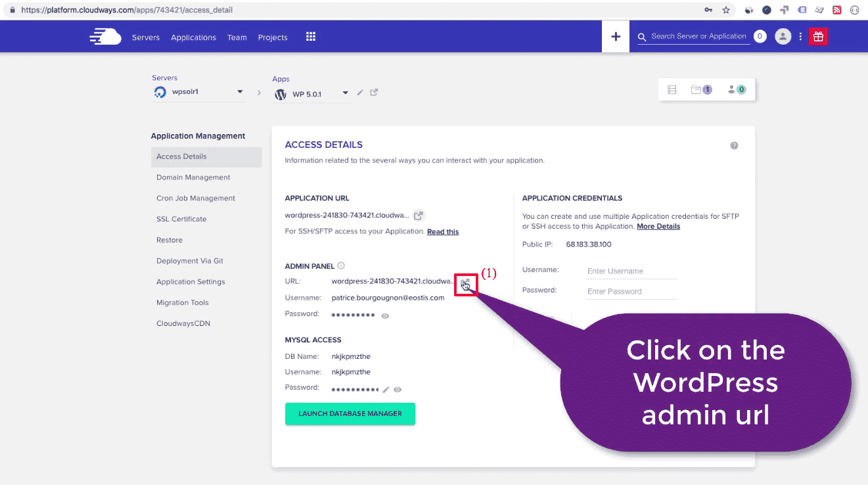The height and width of the screenshot is (485, 868).
Task: Focus the Enter Username field
Action: (x=631, y=271)
